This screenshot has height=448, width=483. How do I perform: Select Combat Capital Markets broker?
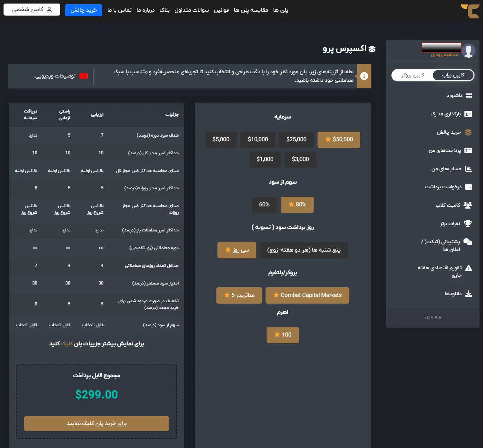pos(307,295)
